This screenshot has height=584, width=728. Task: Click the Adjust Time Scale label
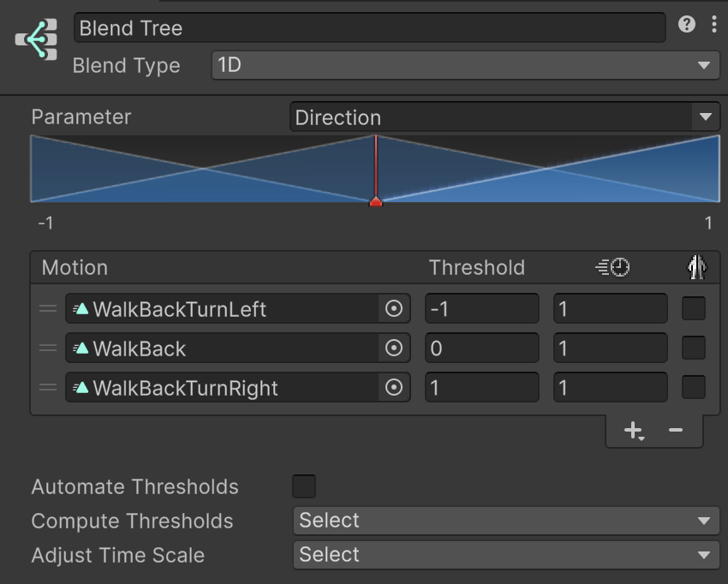[118, 556]
